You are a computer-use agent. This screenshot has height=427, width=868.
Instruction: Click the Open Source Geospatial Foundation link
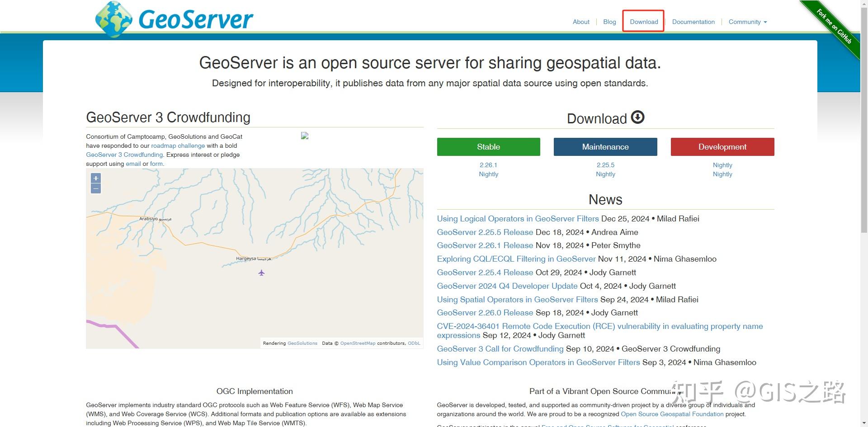coord(672,413)
